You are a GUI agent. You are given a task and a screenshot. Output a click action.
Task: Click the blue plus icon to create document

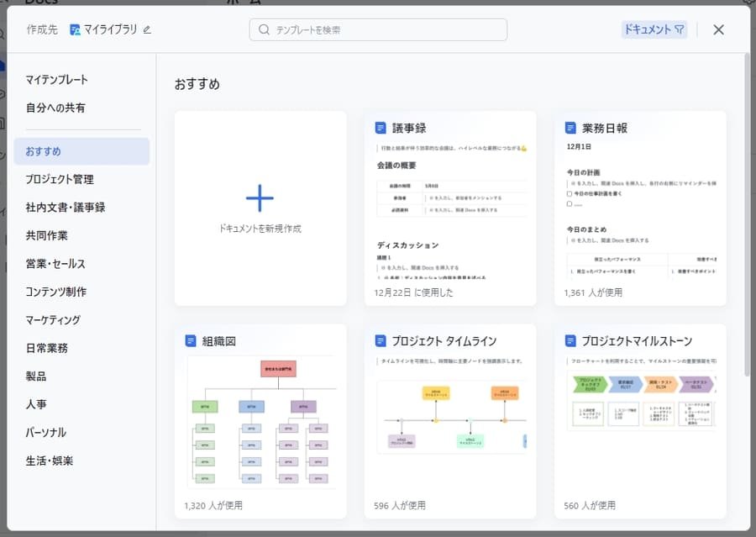click(x=260, y=198)
